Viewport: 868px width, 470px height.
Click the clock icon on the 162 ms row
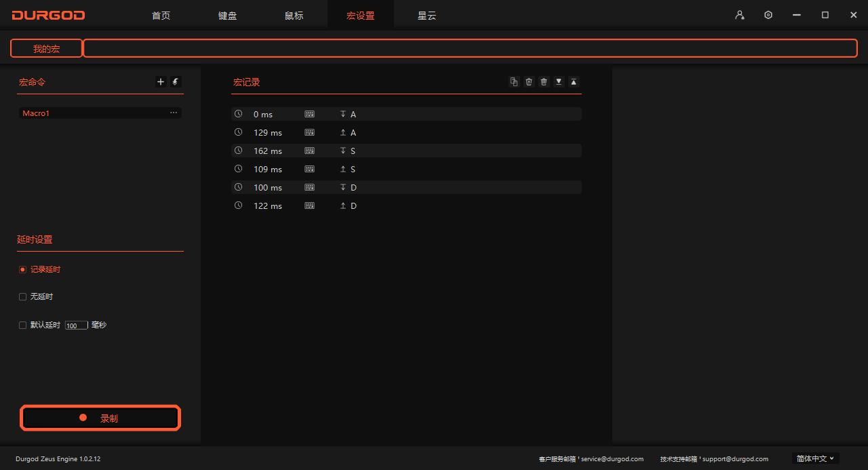[238, 151]
